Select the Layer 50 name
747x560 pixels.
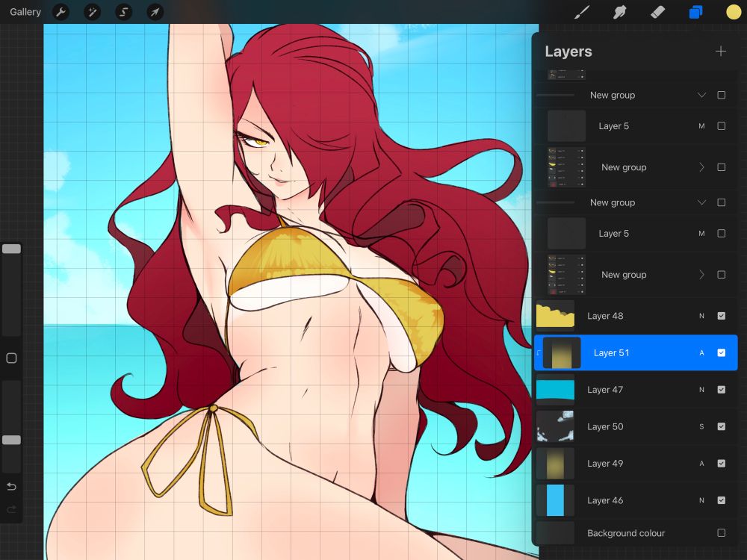pyautogui.click(x=605, y=426)
